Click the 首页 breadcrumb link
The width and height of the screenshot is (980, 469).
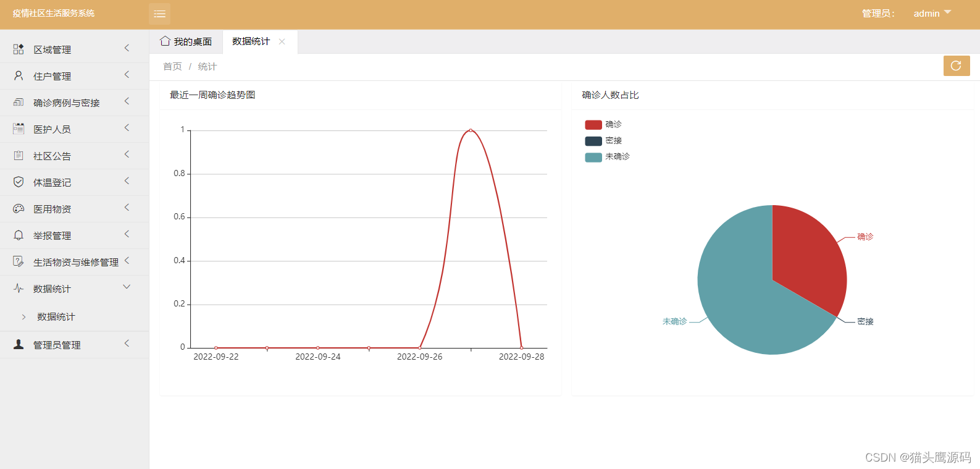click(172, 67)
